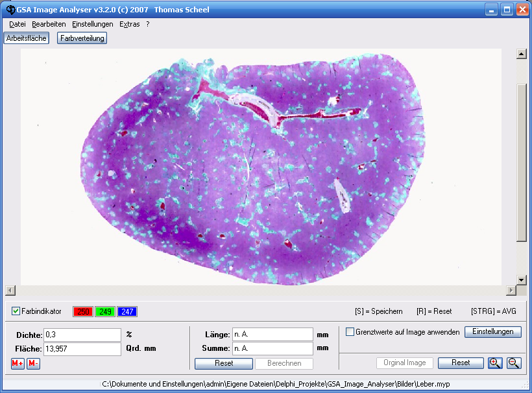Toggle the Farbindikator checkbox
Viewport: 532px width, 393px height.
click(x=16, y=311)
